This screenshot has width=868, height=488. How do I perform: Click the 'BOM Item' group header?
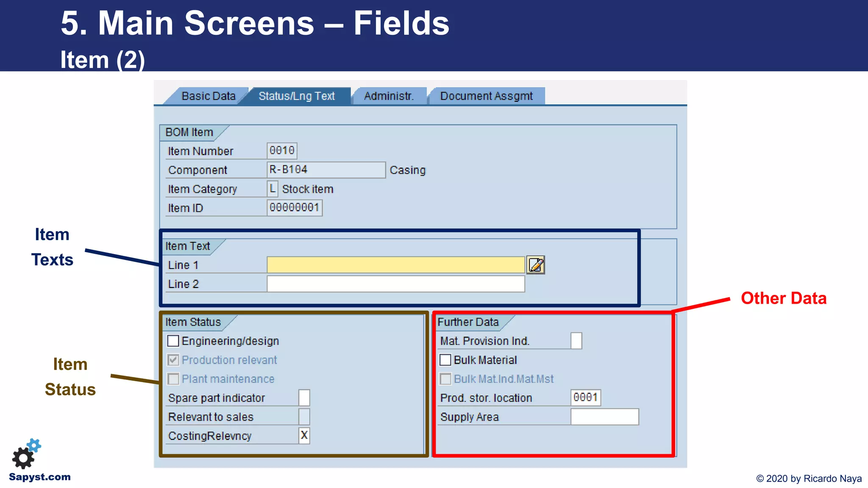[189, 133]
